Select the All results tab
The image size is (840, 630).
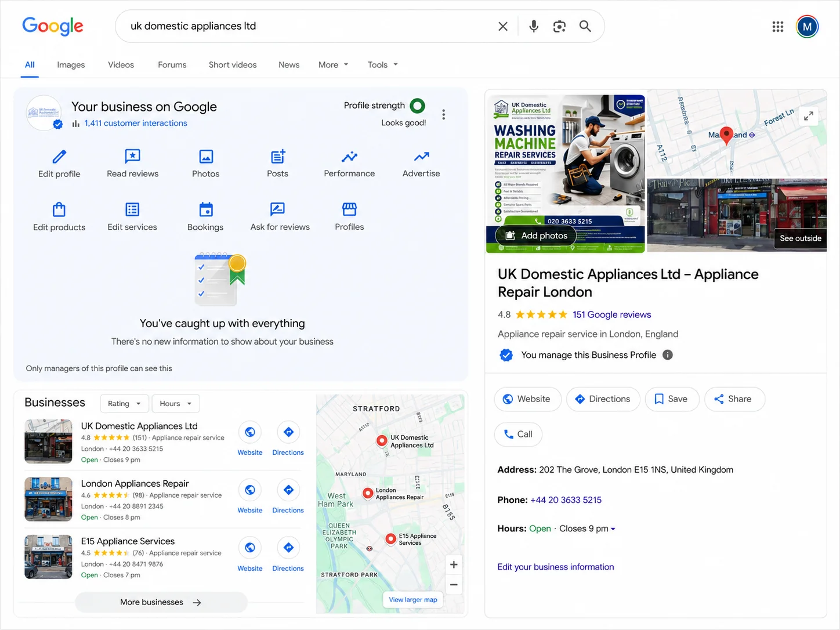(30, 65)
